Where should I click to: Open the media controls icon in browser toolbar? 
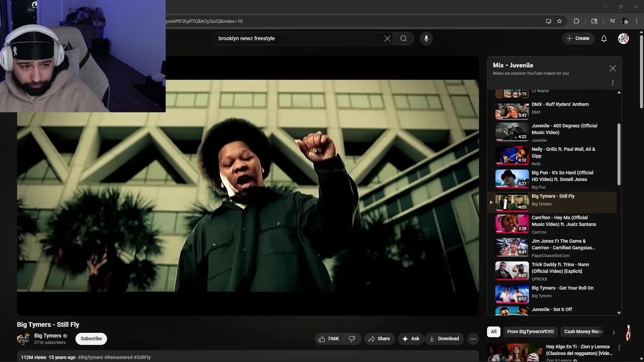pos(612,21)
